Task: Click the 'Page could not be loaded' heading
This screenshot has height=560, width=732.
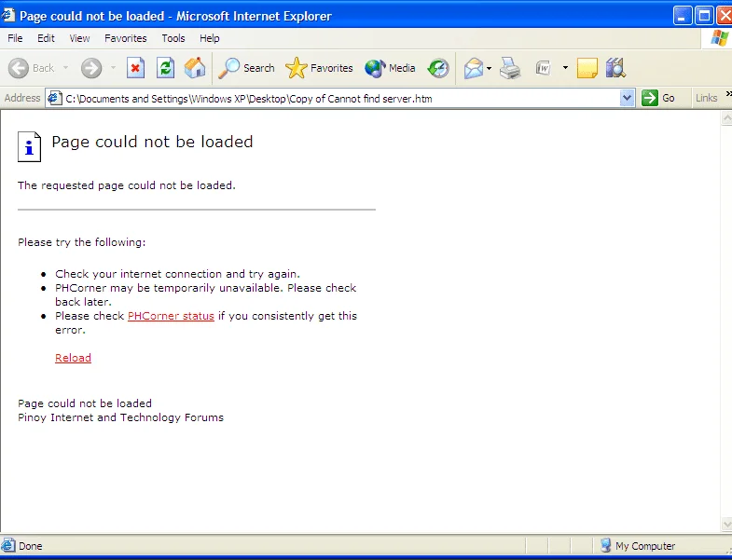Action: coord(152,142)
